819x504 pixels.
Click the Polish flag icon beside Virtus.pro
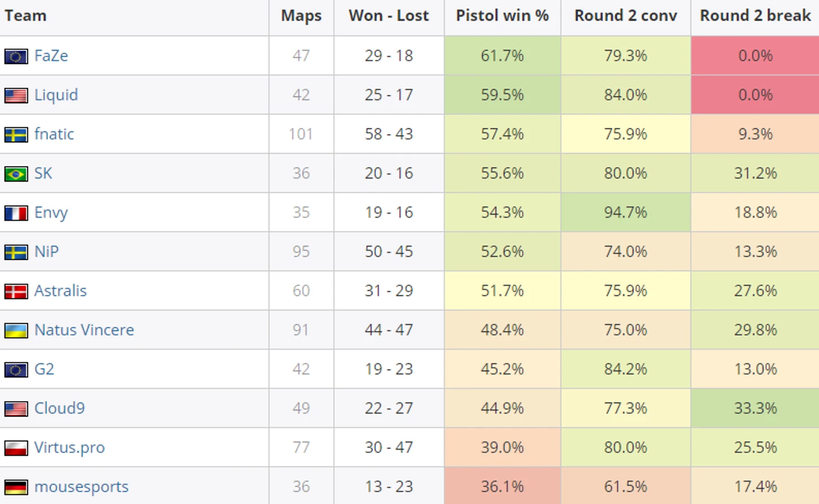click(16, 448)
